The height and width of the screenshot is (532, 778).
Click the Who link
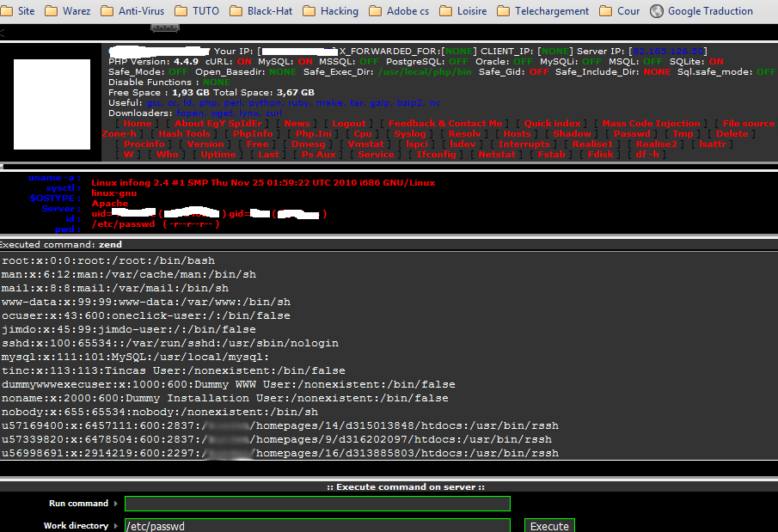168,155
